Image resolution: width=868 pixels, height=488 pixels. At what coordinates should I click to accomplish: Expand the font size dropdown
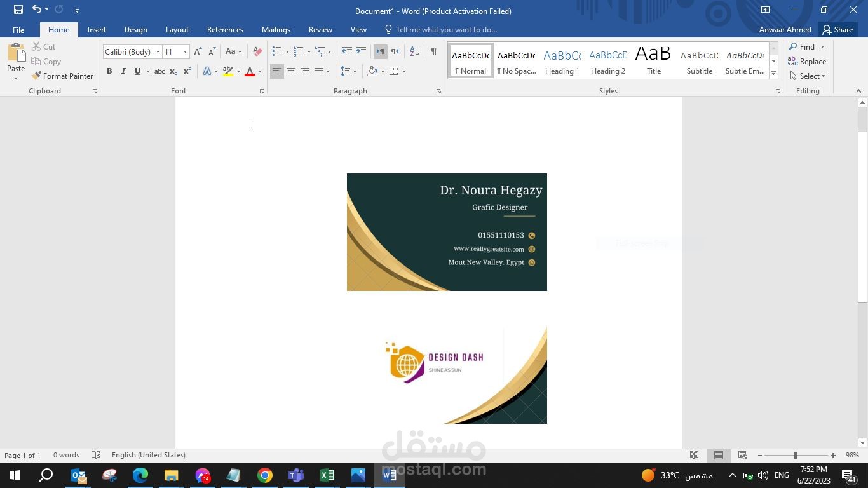[x=185, y=52]
